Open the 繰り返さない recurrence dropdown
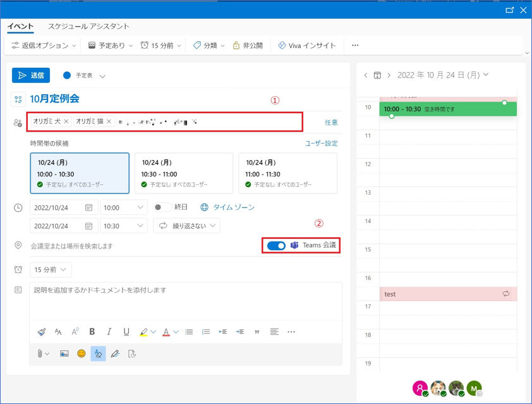 (x=187, y=226)
